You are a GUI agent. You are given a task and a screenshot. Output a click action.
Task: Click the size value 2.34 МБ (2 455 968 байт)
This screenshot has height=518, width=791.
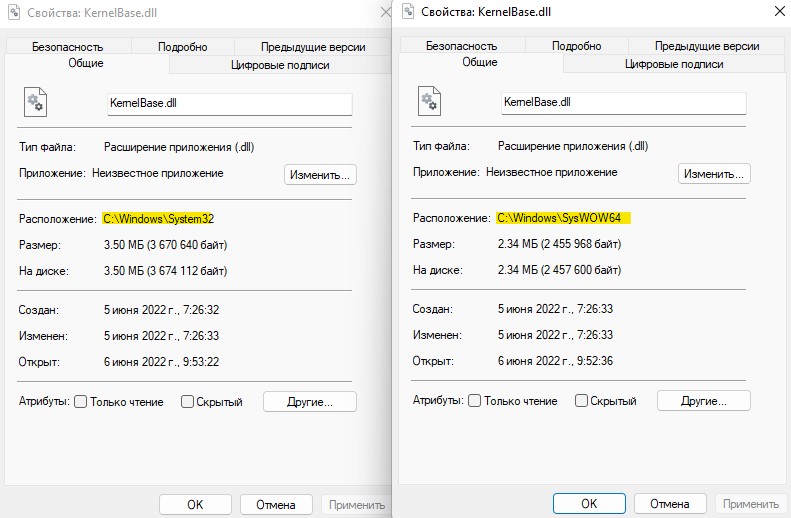559,244
